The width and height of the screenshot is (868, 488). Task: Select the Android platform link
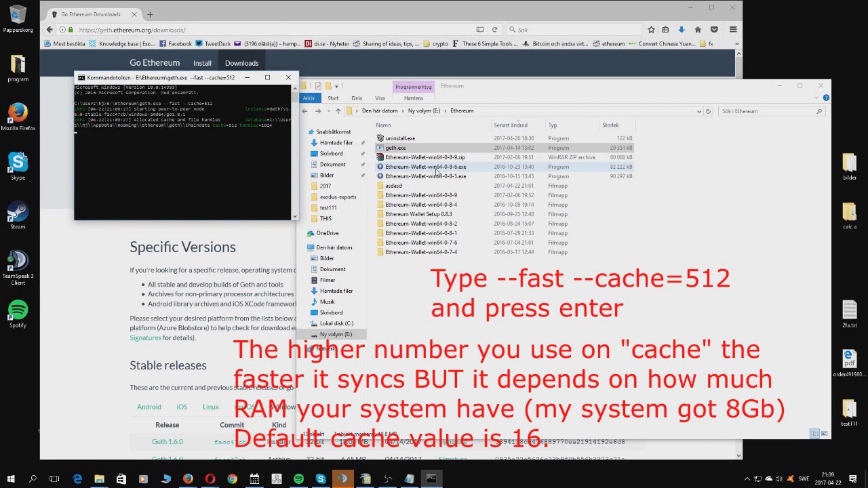(x=149, y=407)
